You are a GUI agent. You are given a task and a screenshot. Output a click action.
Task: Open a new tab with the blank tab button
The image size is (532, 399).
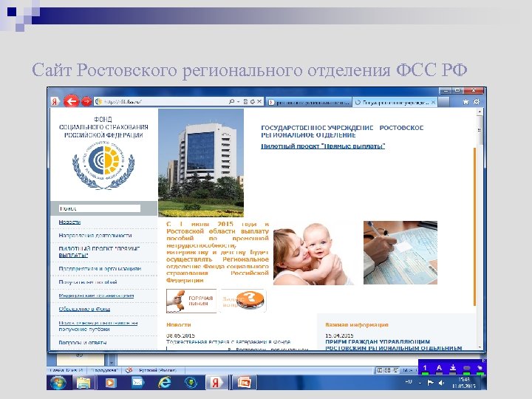pyautogui.click(x=443, y=102)
